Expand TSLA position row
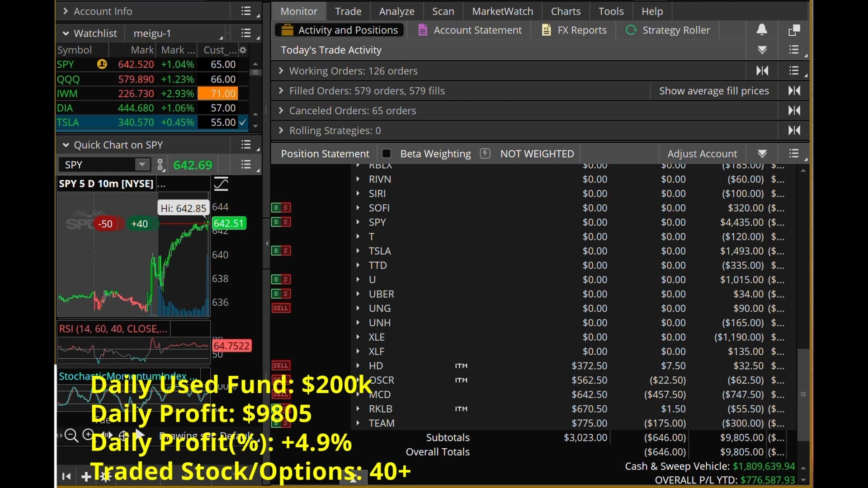The width and height of the screenshot is (868, 488). click(358, 251)
